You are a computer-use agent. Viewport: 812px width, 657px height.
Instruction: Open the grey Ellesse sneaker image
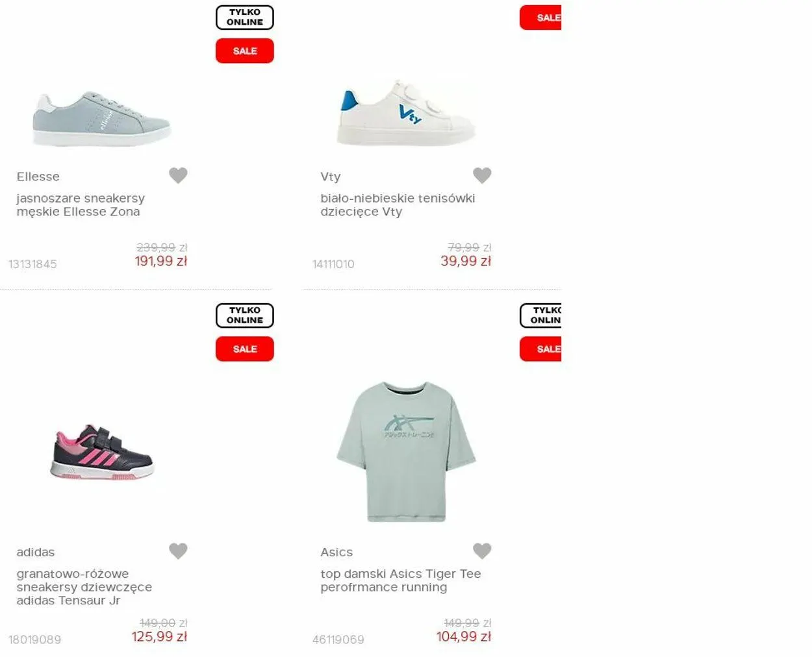click(102, 119)
